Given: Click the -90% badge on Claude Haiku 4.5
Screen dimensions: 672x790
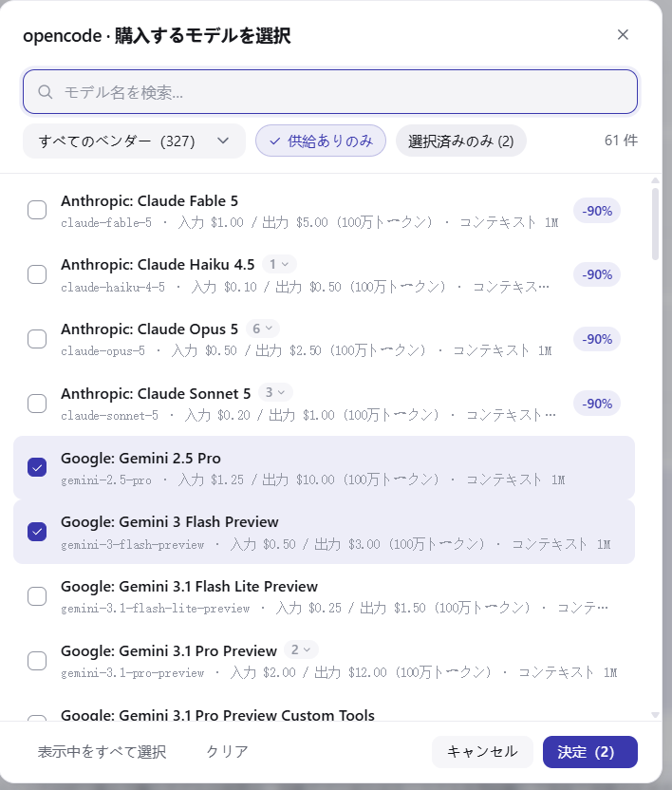Looking at the screenshot, I should 597,274.
